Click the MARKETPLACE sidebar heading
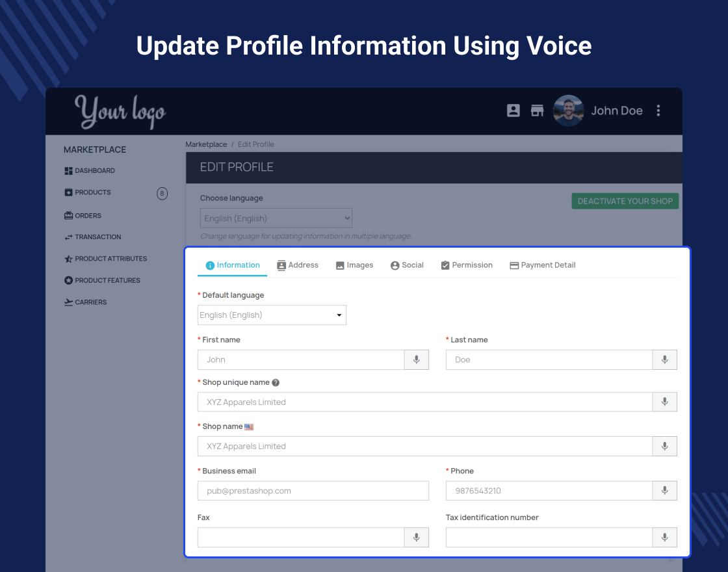728x572 pixels. coord(95,149)
